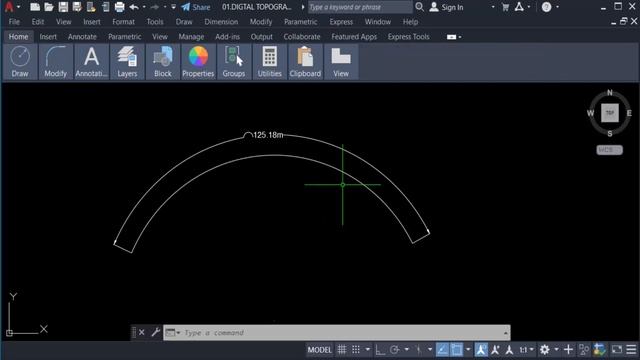The image size is (640, 360).
Task: Open the Customize Quick Access Toolbar dropdown
Action: pos(173,7)
